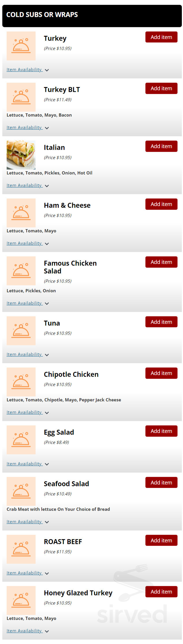Screen dimensions: 183x644
Task: Expand Item Availability for Turkey
Action: pyautogui.click(x=27, y=70)
